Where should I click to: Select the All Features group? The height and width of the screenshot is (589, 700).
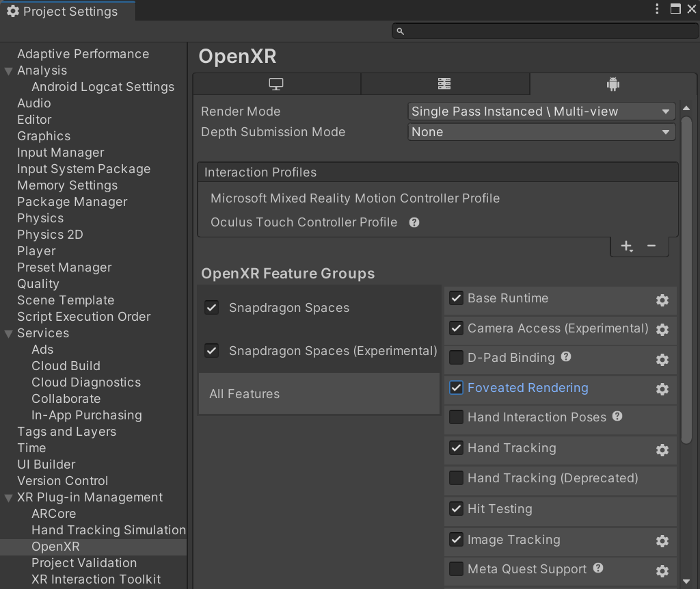coord(319,394)
